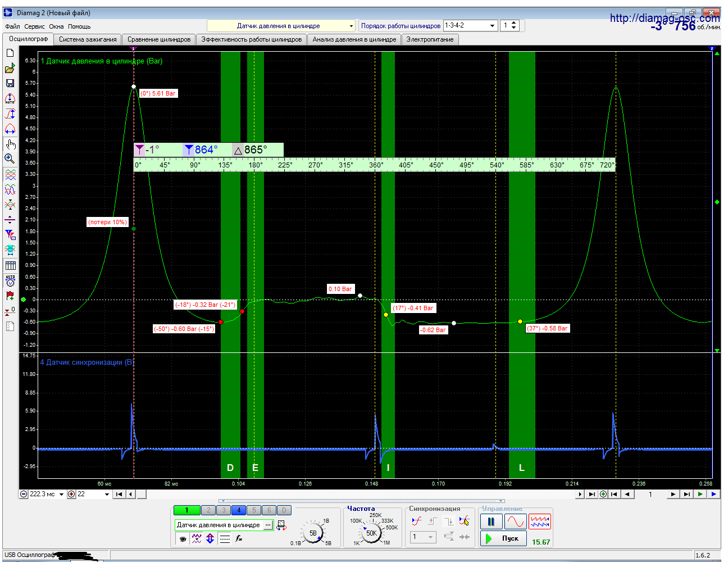Open the fx function icon
728x562 pixels.
(x=239, y=539)
